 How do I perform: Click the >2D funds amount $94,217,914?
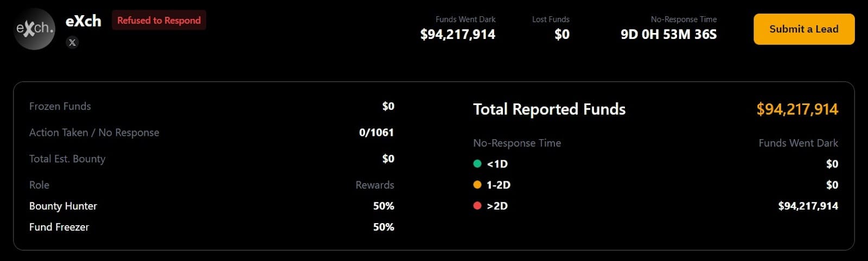[x=808, y=206]
